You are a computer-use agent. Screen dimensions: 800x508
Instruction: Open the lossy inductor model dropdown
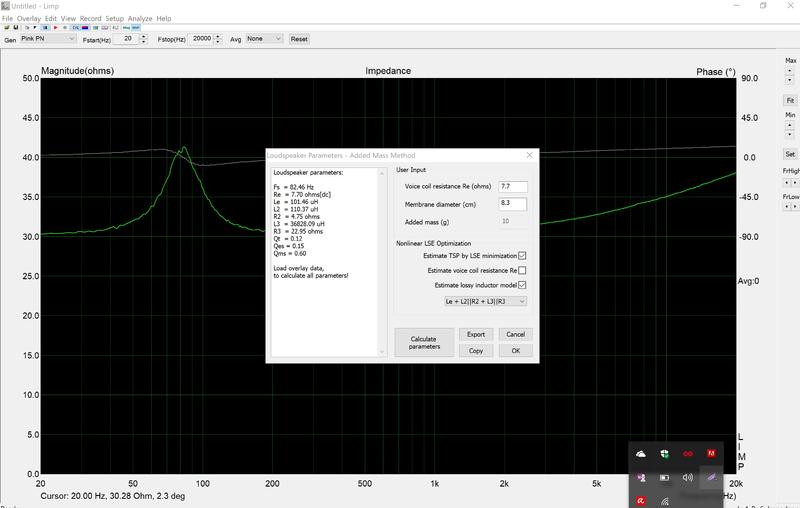pos(485,300)
